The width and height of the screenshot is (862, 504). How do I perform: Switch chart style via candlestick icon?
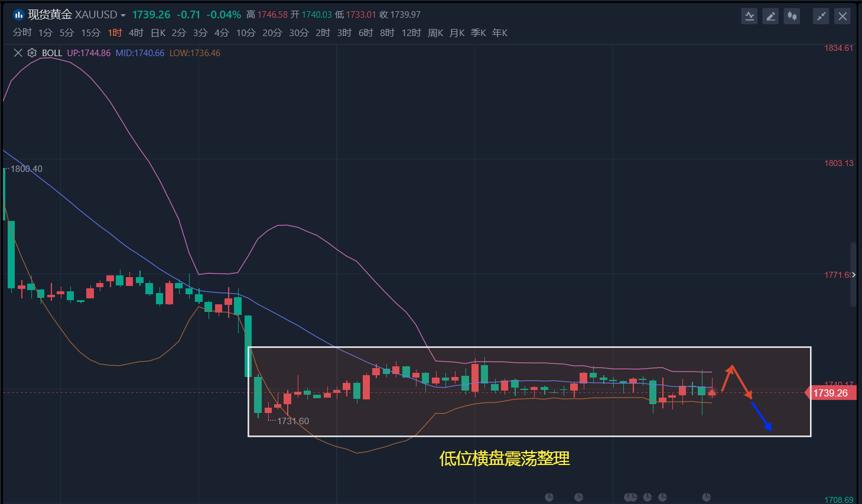point(792,16)
